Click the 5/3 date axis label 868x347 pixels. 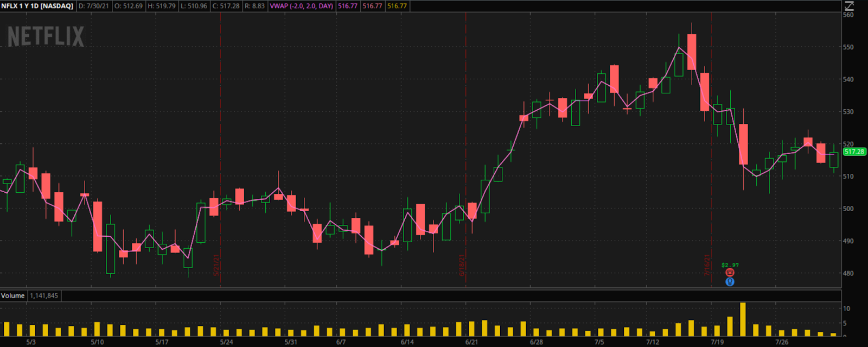(x=31, y=342)
